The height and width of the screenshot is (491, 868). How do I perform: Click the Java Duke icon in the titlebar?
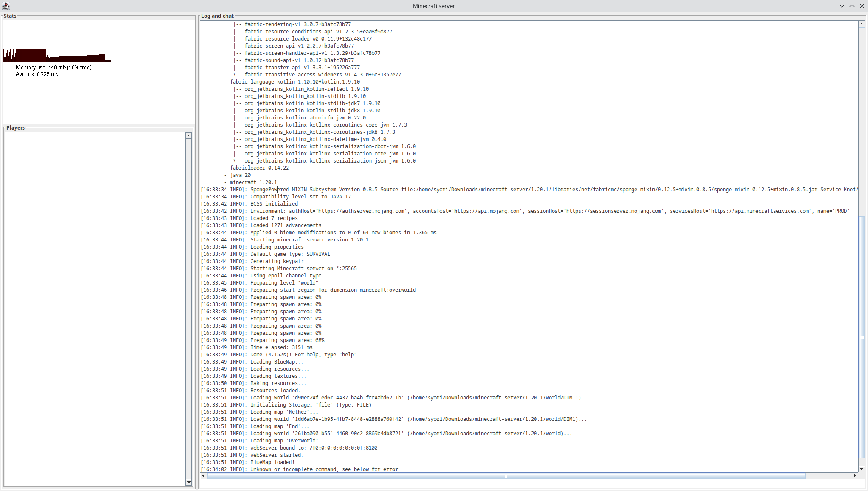tap(5, 6)
